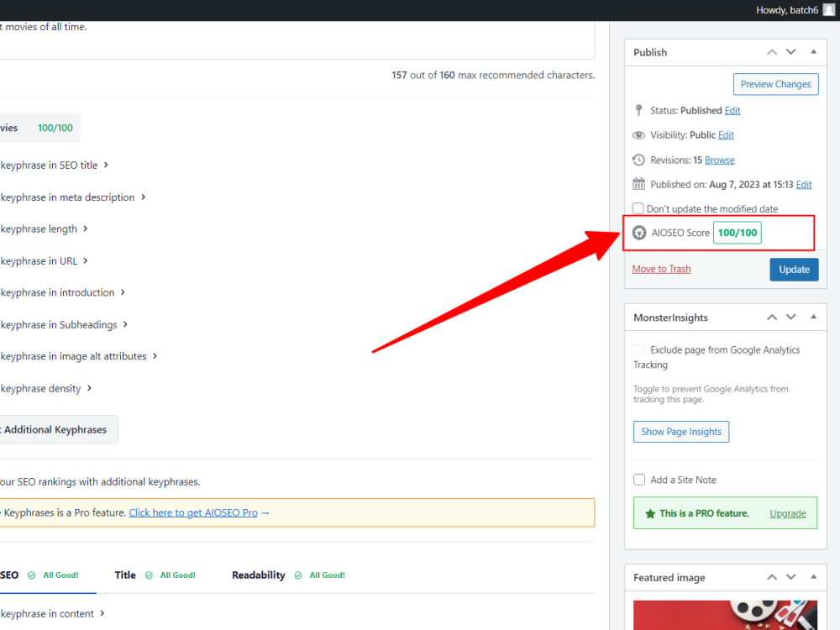Click the Revisions clock icon
The height and width of the screenshot is (630, 840).
click(638, 160)
